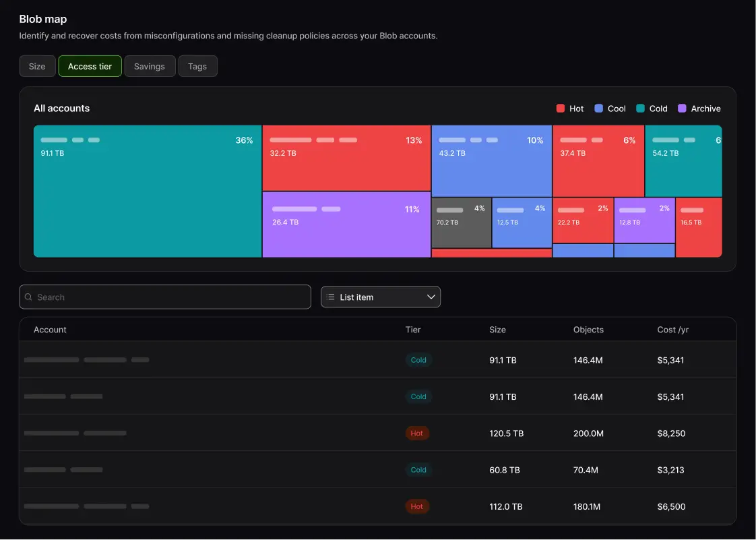Select the 54.2 TB teal treemap tile
The width and height of the screenshot is (756, 540).
pos(684,161)
